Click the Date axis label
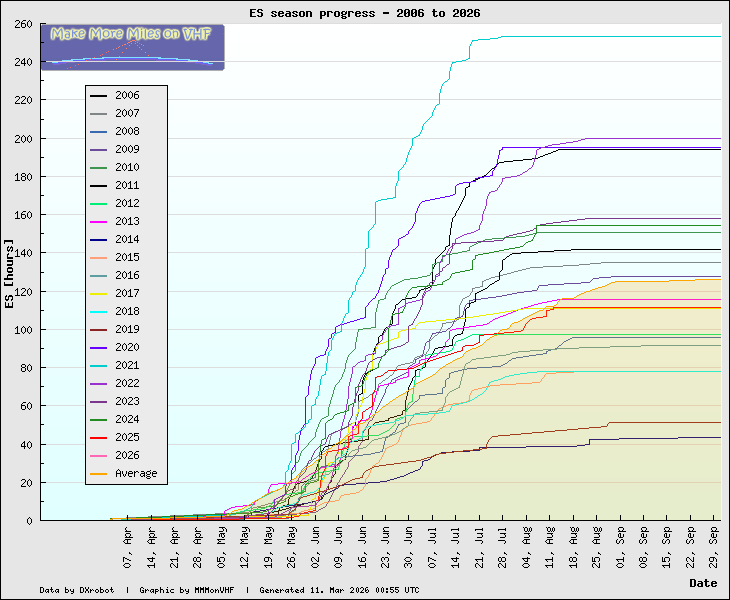730x600 pixels. 703,582
